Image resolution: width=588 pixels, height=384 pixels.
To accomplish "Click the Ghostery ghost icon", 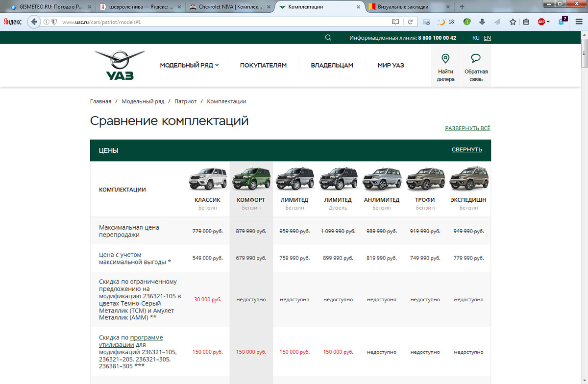I will (x=563, y=21).
